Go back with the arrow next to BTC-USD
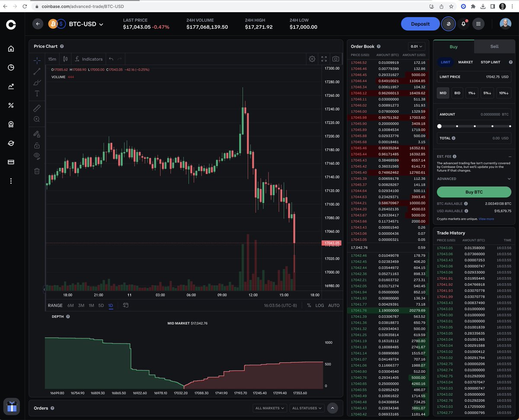 click(38, 24)
